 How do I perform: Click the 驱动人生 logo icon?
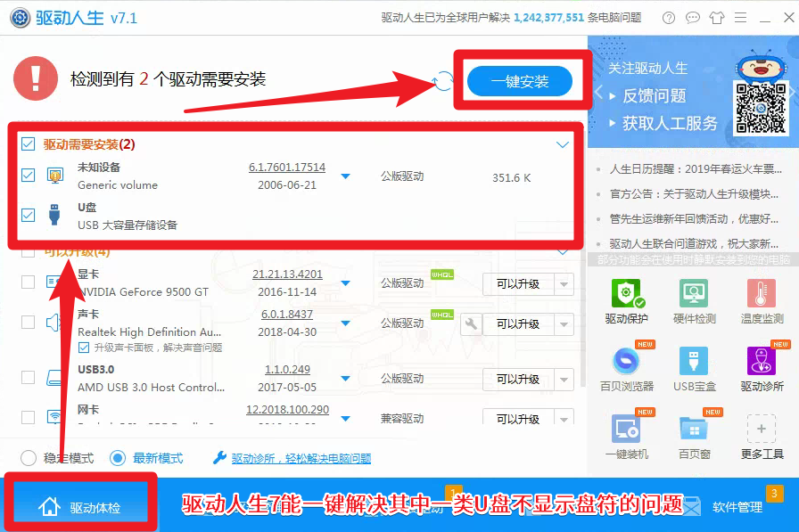pos(21,18)
